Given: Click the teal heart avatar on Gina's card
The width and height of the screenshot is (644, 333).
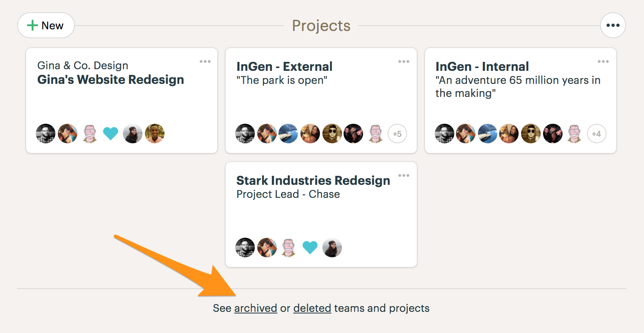Looking at the screenshot, I should [111, 134].
